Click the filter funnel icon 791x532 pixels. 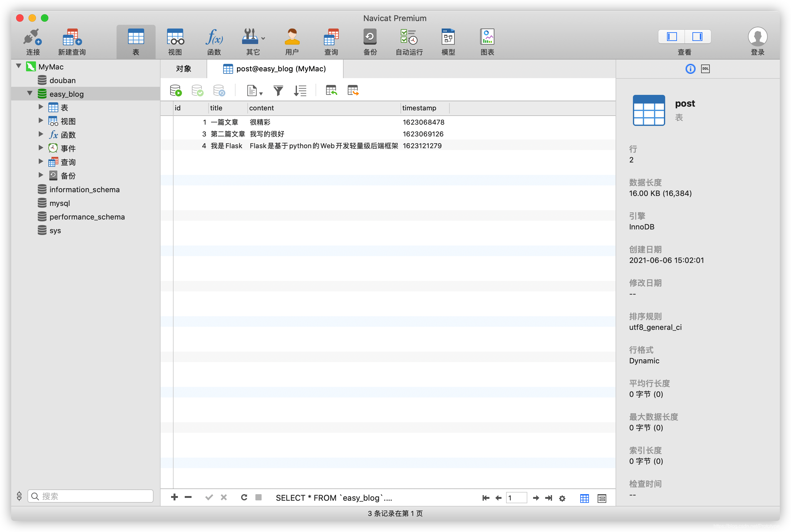click(x=278, y=91)
